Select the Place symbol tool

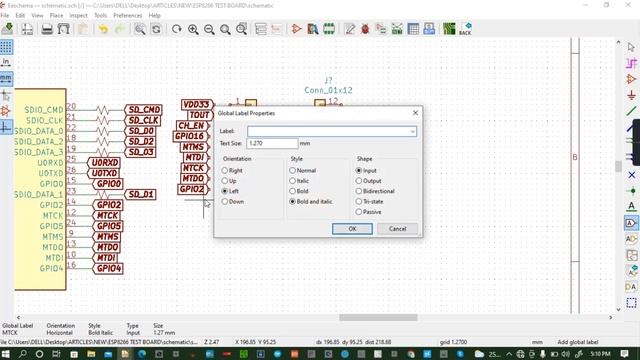(631, 79)
